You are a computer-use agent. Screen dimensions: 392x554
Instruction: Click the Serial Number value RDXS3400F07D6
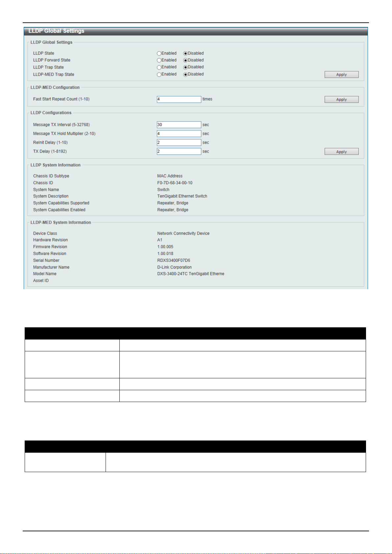(174, 261)
